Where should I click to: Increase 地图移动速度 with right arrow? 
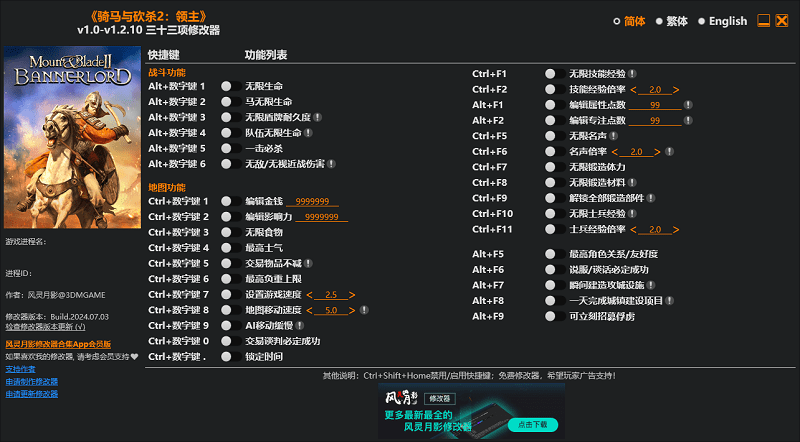(x=352, y=310)
